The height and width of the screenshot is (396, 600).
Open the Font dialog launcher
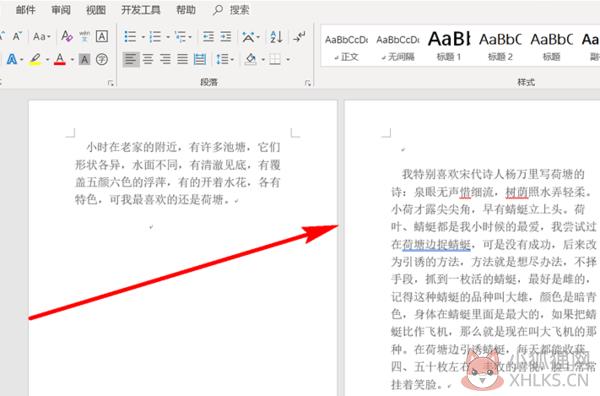pyautogui.click(x=111, y=83)
